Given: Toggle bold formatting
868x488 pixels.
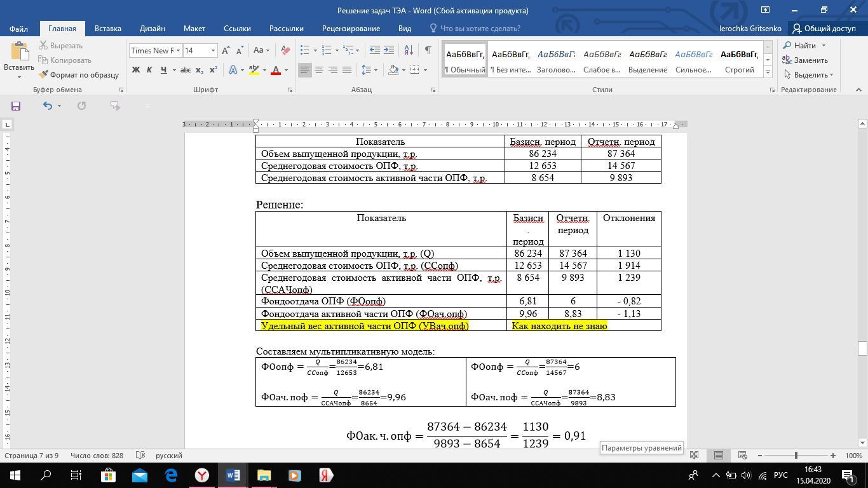Looking at the screenshot, I should [x=135, y=70].
